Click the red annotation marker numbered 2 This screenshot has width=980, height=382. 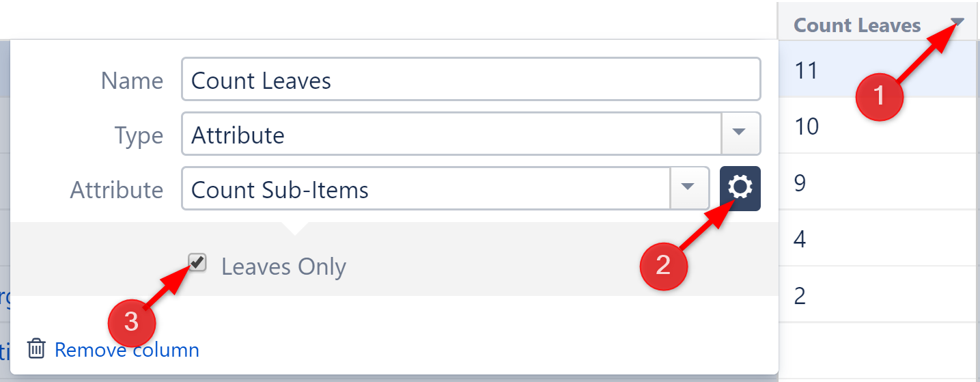(x=663, y=265)
